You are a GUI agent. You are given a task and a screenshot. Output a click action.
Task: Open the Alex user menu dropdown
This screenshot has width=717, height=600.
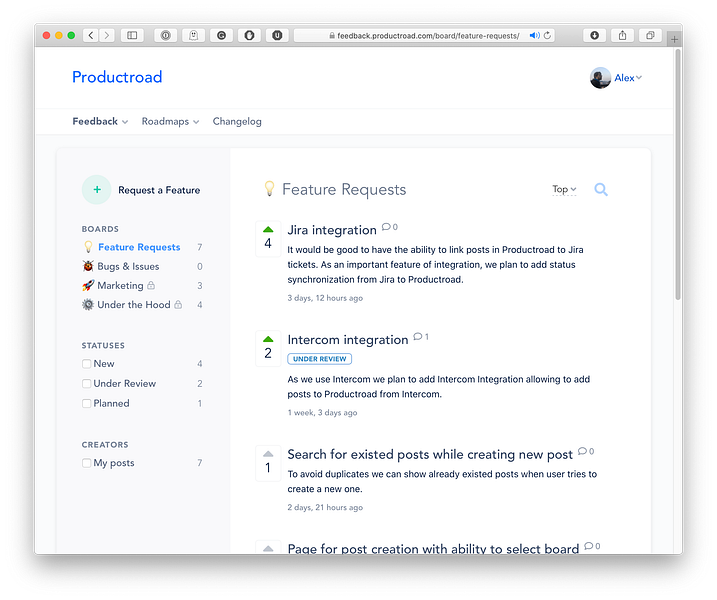pyautogui.click(x=628, y=78)
